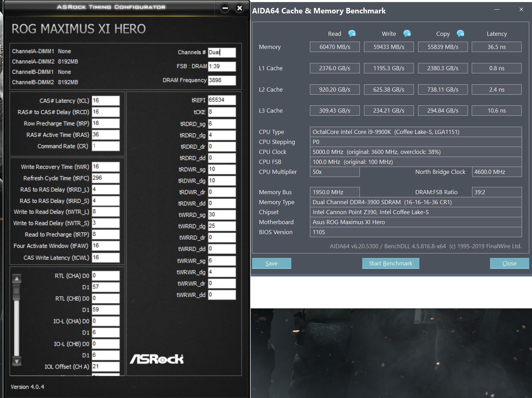Click the tRDWR_sg field

(x=222, y=169)
